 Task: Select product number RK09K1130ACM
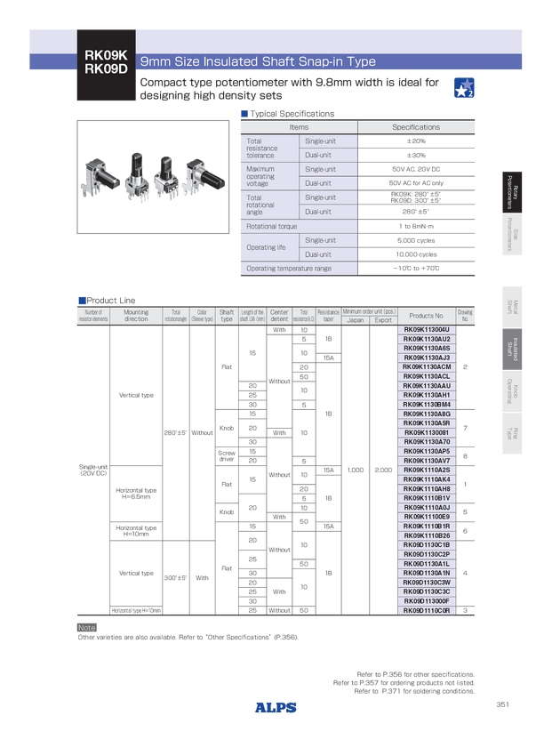pyautogui.click(x=427, y=367)
